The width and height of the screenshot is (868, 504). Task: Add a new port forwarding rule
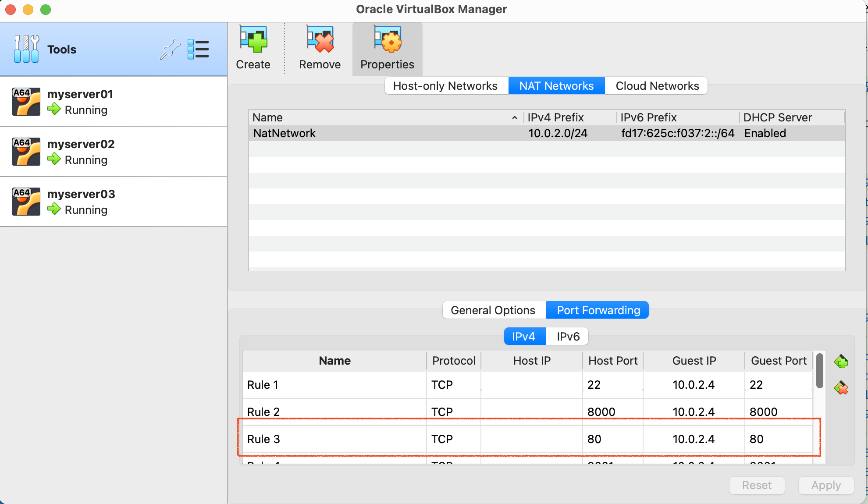[840, 362]
